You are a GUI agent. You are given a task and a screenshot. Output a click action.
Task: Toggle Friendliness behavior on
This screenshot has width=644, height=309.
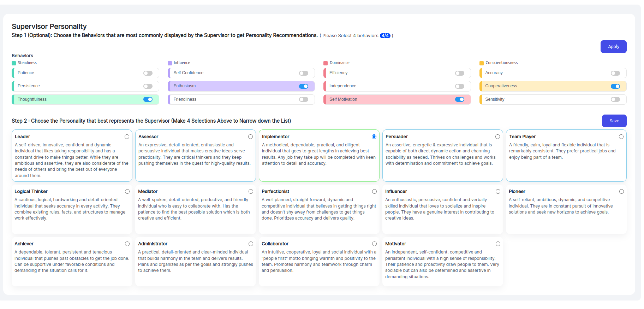pos(304,99)
